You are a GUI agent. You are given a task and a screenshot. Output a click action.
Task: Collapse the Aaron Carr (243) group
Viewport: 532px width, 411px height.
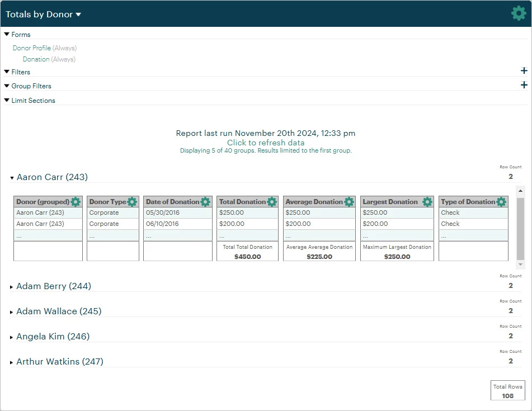click(12, 178)
